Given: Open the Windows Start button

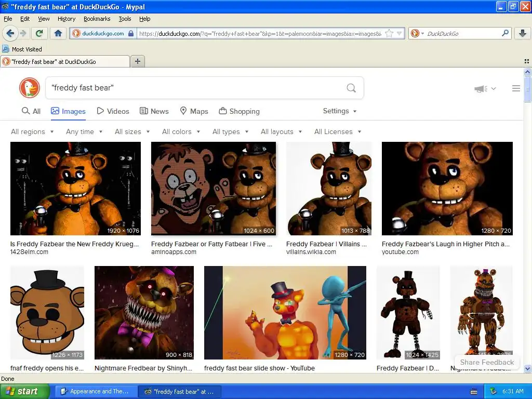Looking at the screenshot, I should point(24,392).
